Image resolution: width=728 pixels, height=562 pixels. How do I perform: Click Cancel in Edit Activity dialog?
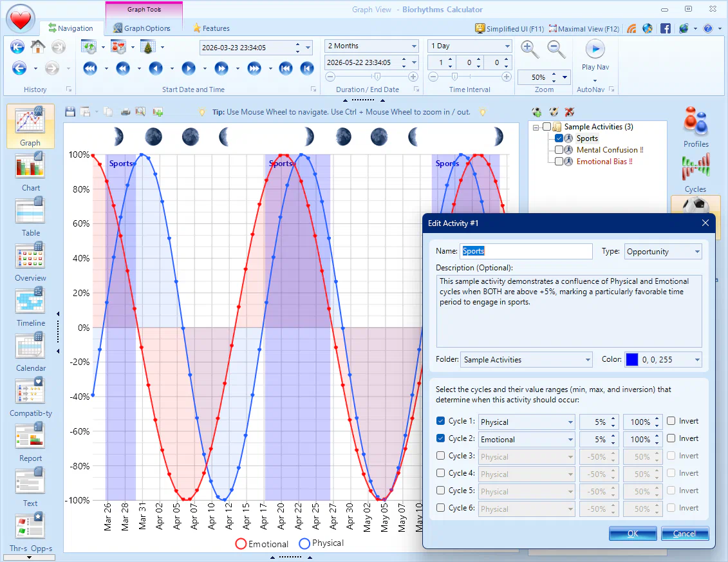point(684,533)
